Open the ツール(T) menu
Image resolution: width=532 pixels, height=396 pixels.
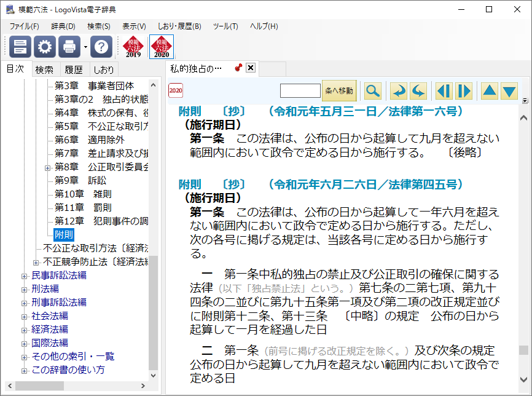225,26
